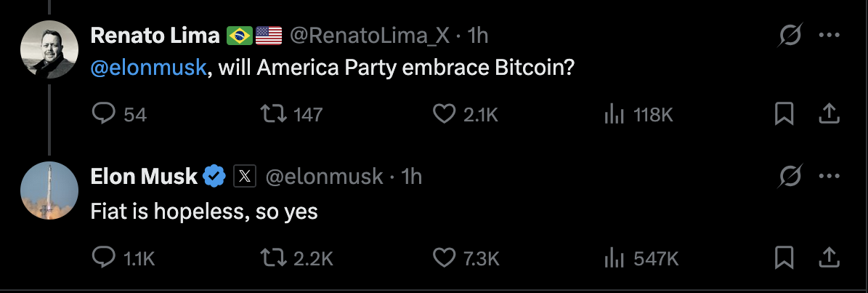This screenshot has width=868, height=293.
Task: Share Renato Lima's tweet
Action: [x=829, y=115]
